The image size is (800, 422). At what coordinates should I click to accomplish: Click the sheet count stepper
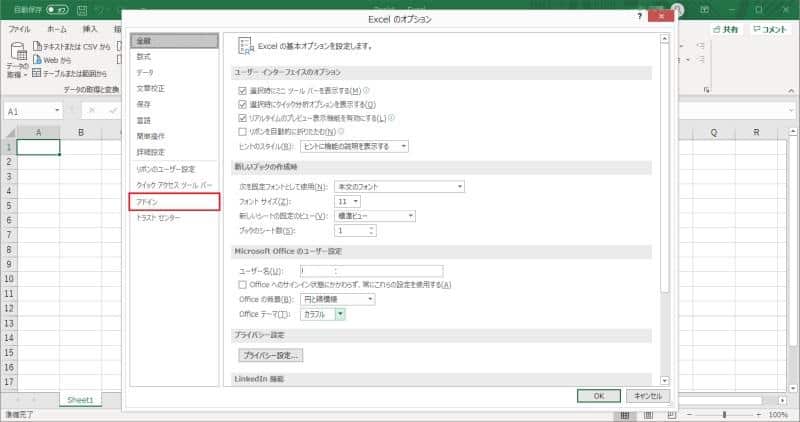tap(372, 231)
